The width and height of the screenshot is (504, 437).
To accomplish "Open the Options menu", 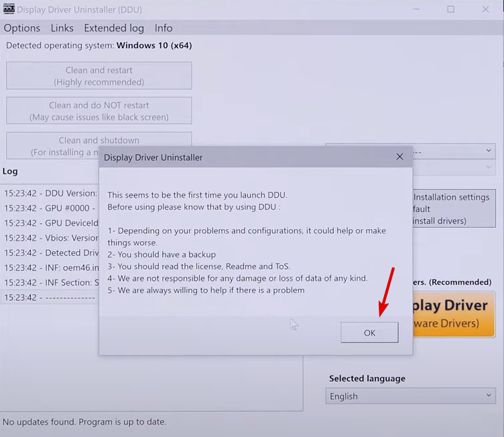I will pos(22,28).
